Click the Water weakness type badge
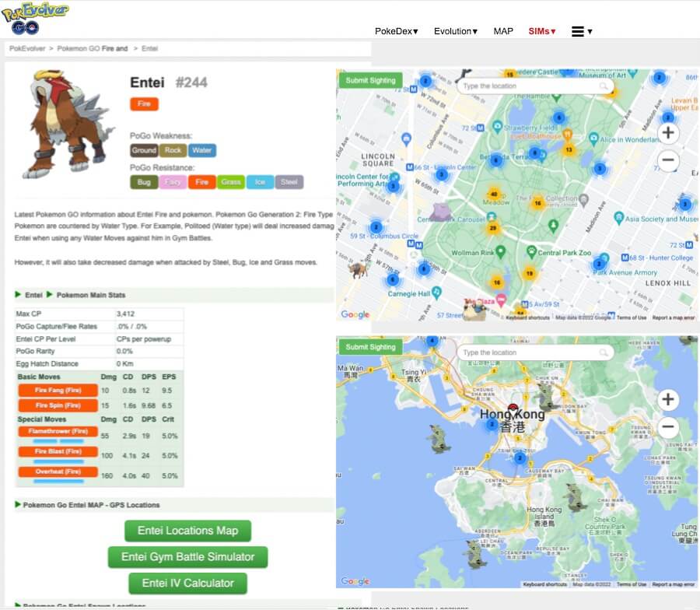 202,150
